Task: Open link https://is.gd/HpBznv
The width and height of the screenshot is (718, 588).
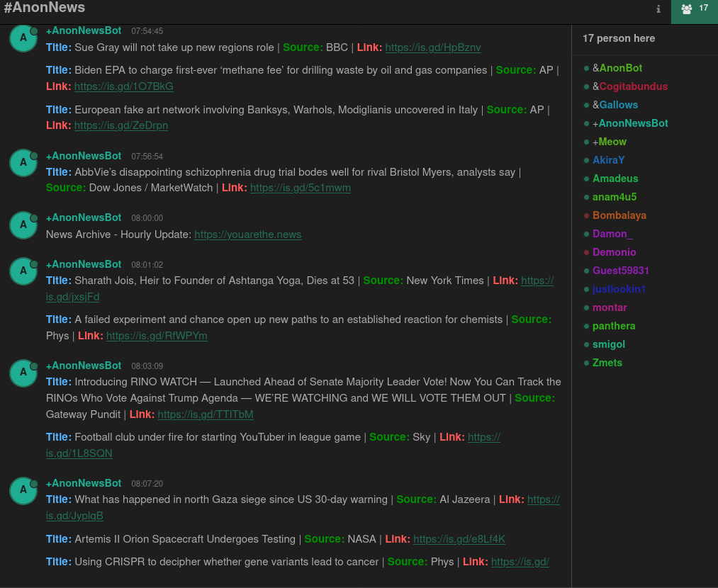Action: pos(433,47)
